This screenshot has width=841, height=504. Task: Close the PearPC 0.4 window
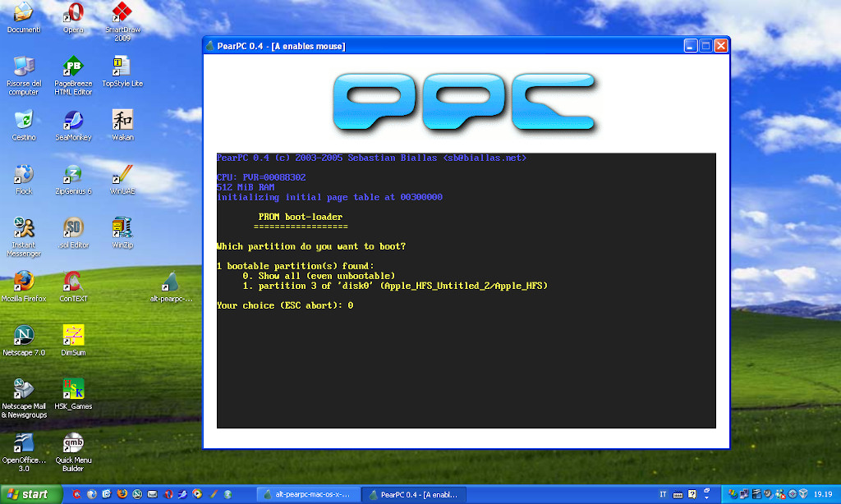click(x=721, y=46)
